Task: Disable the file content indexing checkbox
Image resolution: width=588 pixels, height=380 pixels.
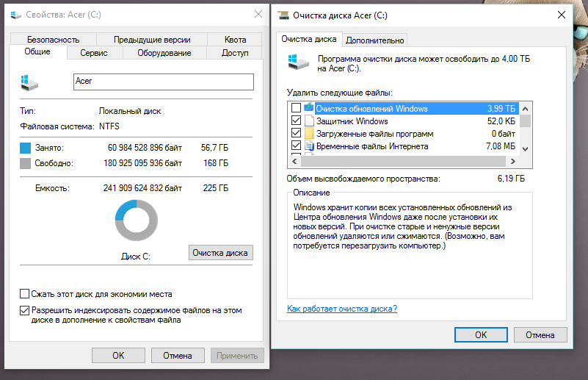Action: [26, 310]
